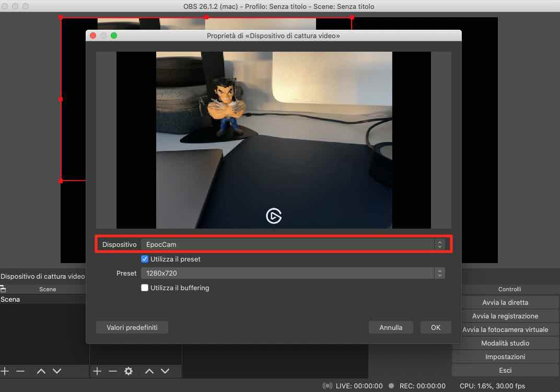The image size is (560, 392).
Task: Enable the Utilizza il buffering checkbox
Action: 145,288
